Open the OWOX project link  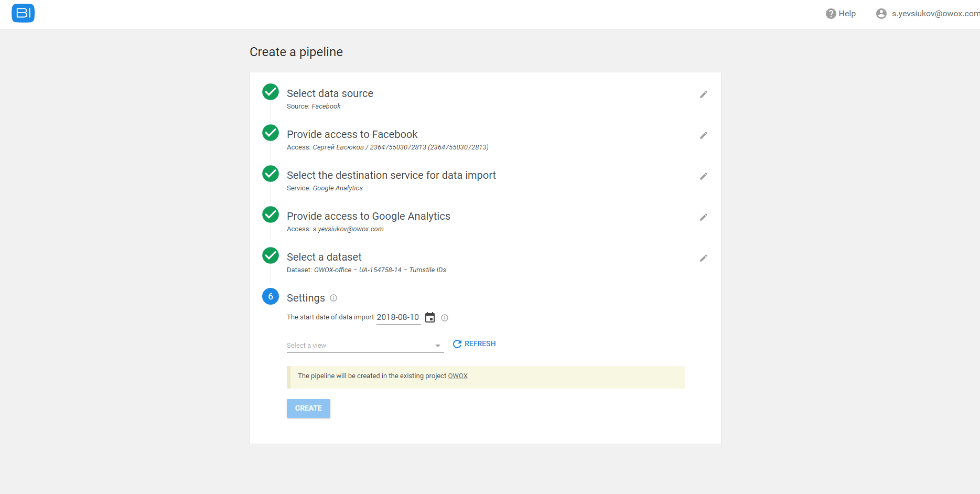[x=457, y=376]
